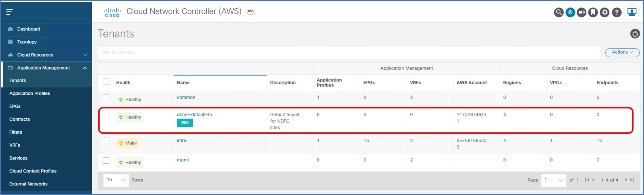644x195 pixels.
Task: Go to next page arrow icon
Action: (626, 180)
